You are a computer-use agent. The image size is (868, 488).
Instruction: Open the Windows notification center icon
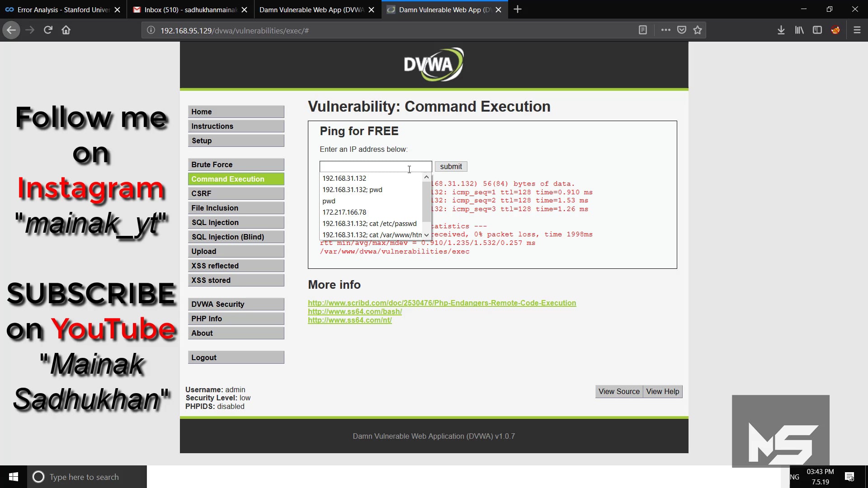[849, 477]
